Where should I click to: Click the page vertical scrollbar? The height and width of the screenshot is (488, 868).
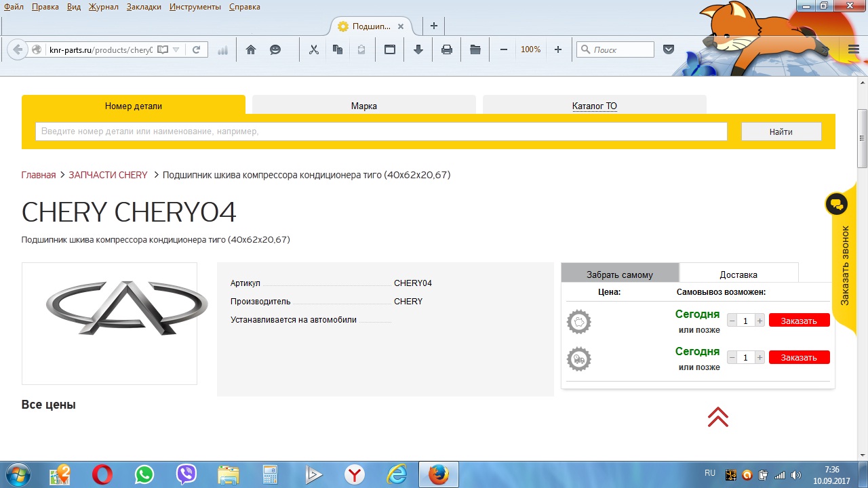point(863,138)
